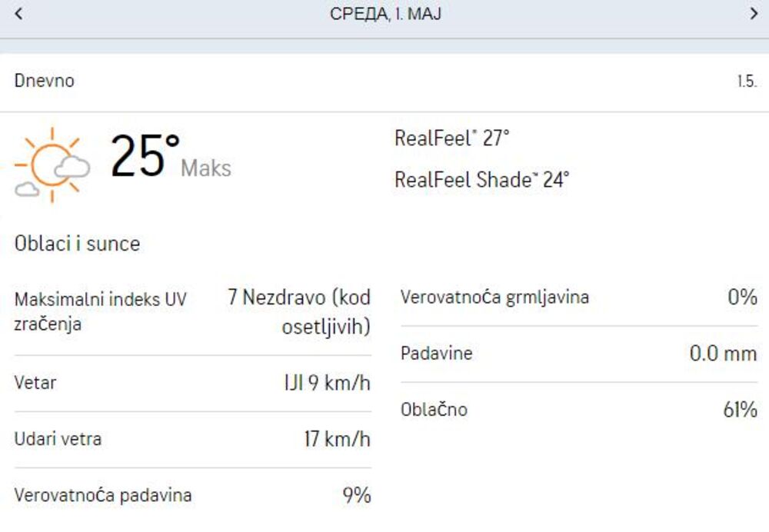Toggle the Verovatnoća grmljavina 0% row
The image size is (769, 532).
pyautogui.click(x=574, y=296)
